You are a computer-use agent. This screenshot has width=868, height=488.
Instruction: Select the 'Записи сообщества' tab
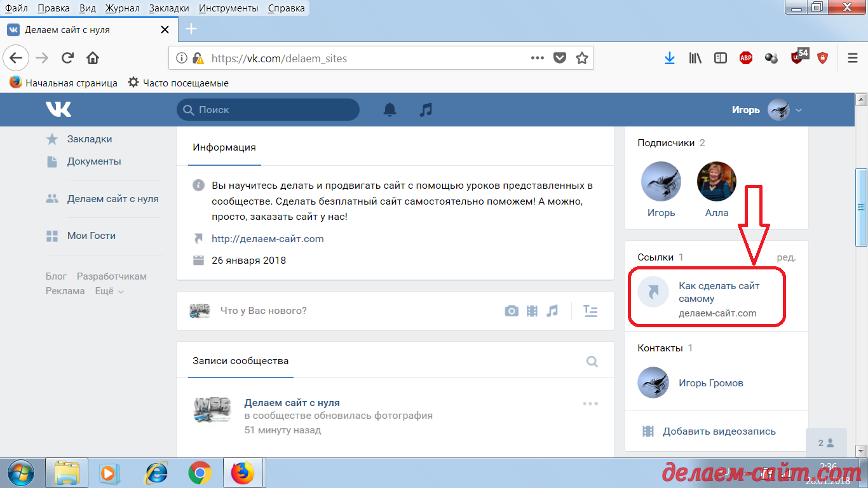pos(241,361)
